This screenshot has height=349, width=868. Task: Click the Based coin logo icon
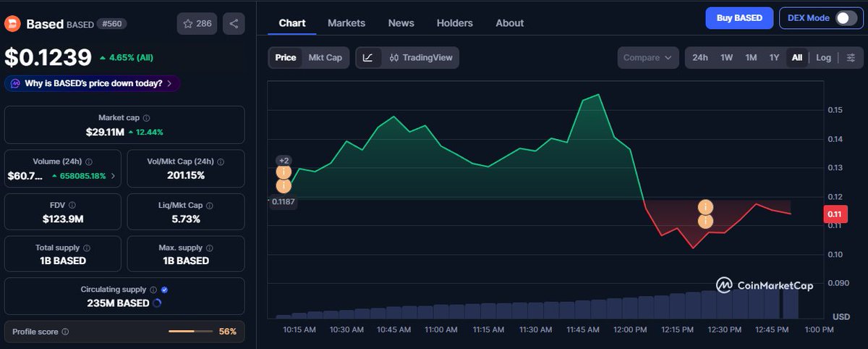point(12,23)
